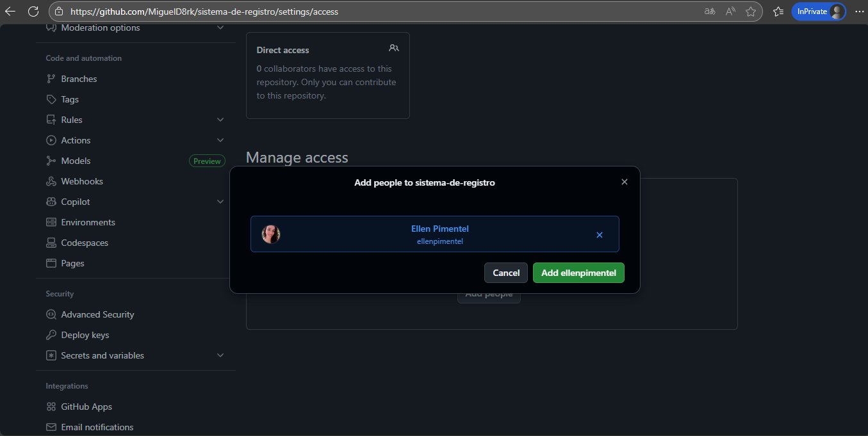
Task: Click the GitHub Apps grid icon
Action: [51, 407]
